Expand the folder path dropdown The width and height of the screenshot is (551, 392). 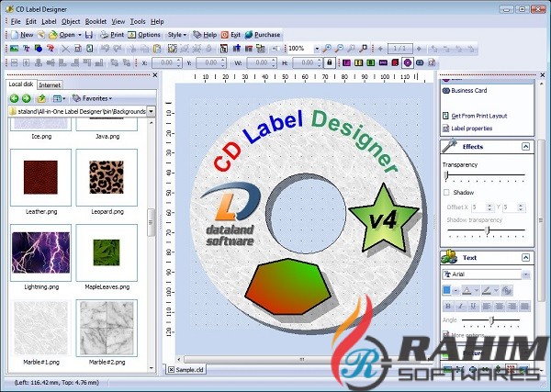(151, 112)
